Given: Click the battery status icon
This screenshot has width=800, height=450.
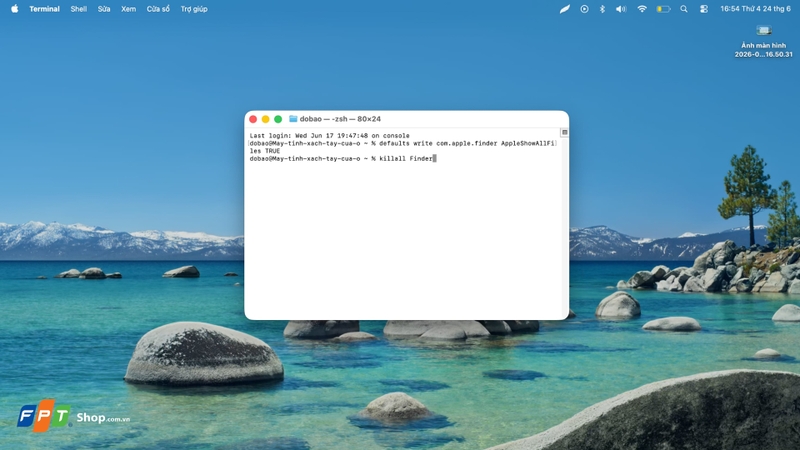Looking at the screenshot, I should click(x=663, y=9).
